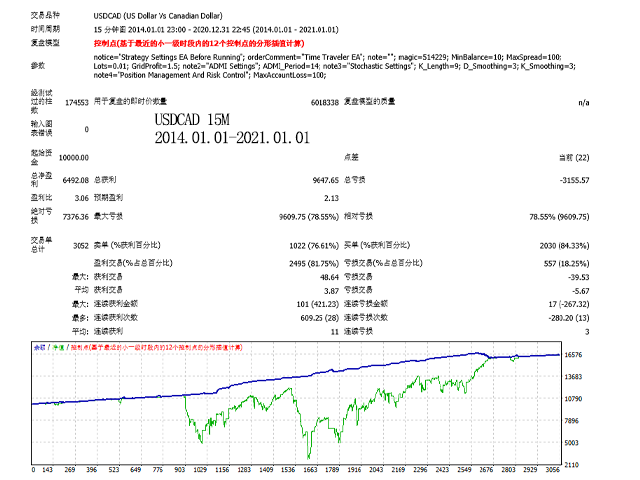Click max consecutive wins "101 (421.23)"
This screenshot has width=640, height=480.
318,304
